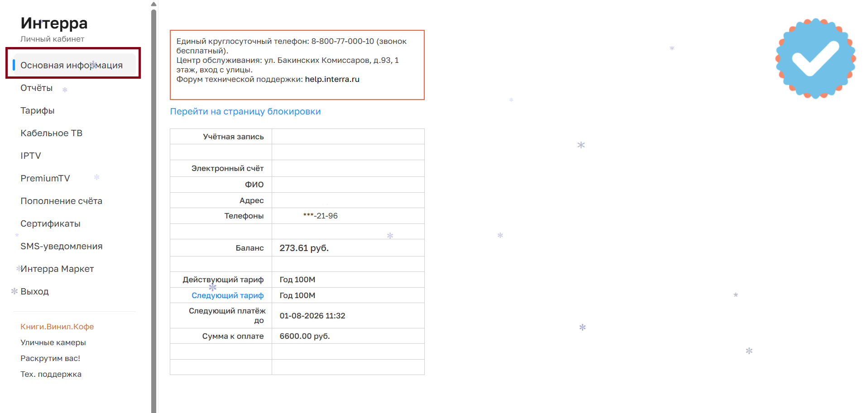Viewport: 868px width, 413px height.
Task: Open Тех. поддержка link
Action: pyautogui.click(x=51, y=374)
